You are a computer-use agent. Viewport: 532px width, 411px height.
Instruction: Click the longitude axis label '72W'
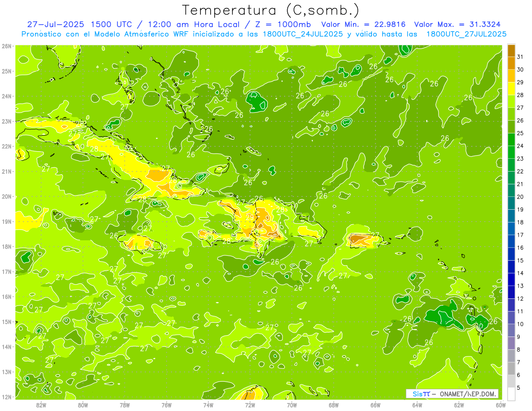pyautogui.click(x=250, y=405)
